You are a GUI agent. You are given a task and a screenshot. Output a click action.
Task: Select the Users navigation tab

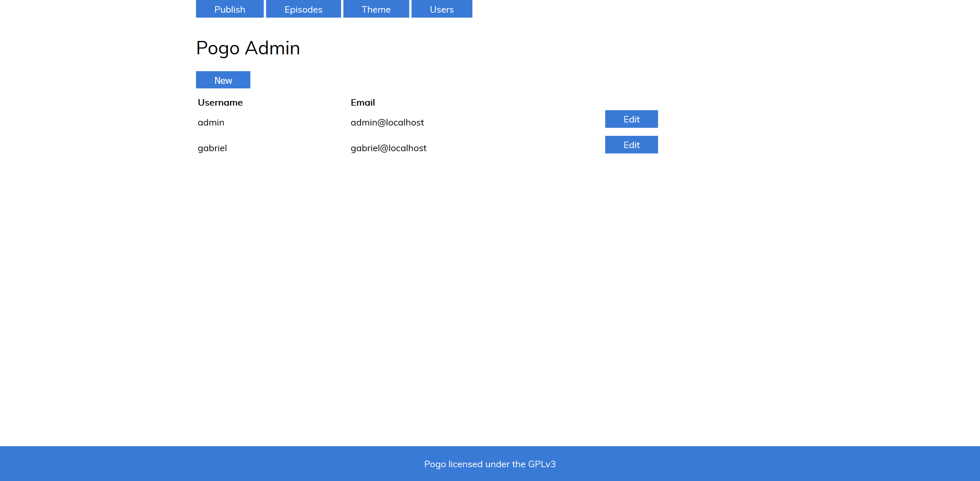coord(441,9)
